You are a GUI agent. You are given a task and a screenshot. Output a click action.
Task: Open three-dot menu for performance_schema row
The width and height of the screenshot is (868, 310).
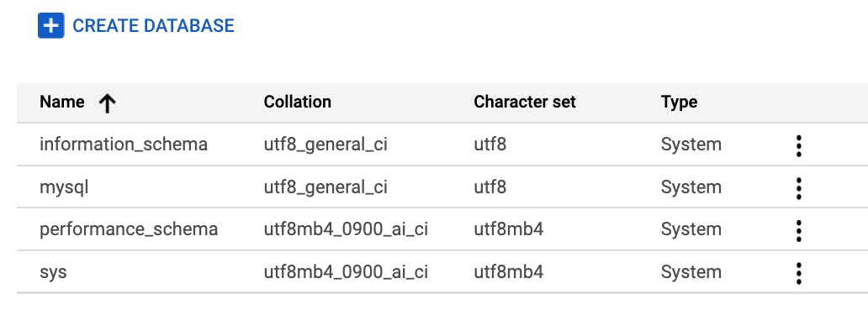tap(798, 230)
